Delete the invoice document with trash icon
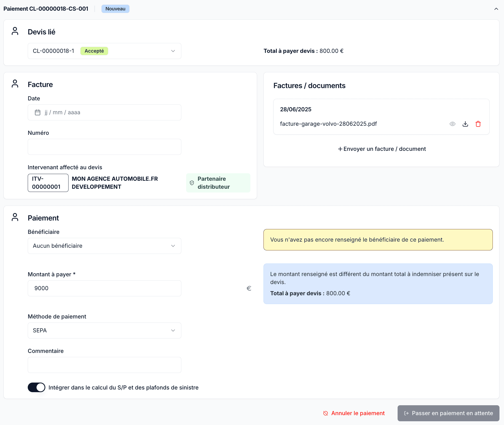Image resolution: width=504 pixels, height=425 pixels. [x=478, y=124]
